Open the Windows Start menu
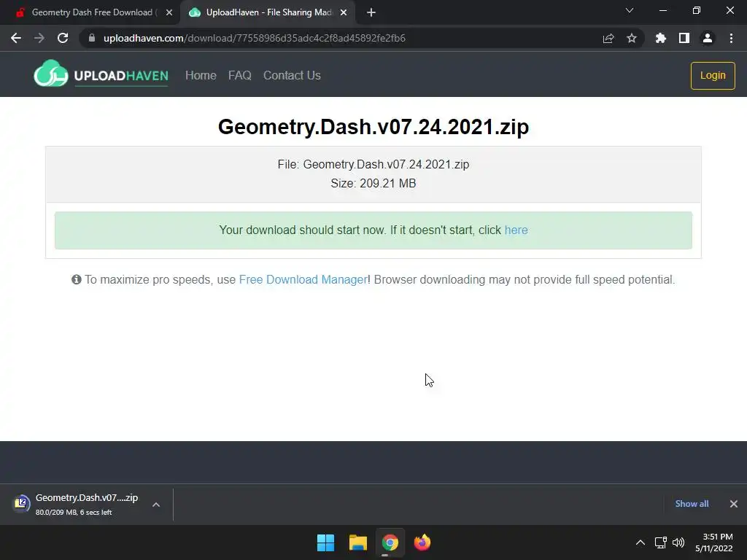This screenshot has width=747, height=560. tap(326, 542)
